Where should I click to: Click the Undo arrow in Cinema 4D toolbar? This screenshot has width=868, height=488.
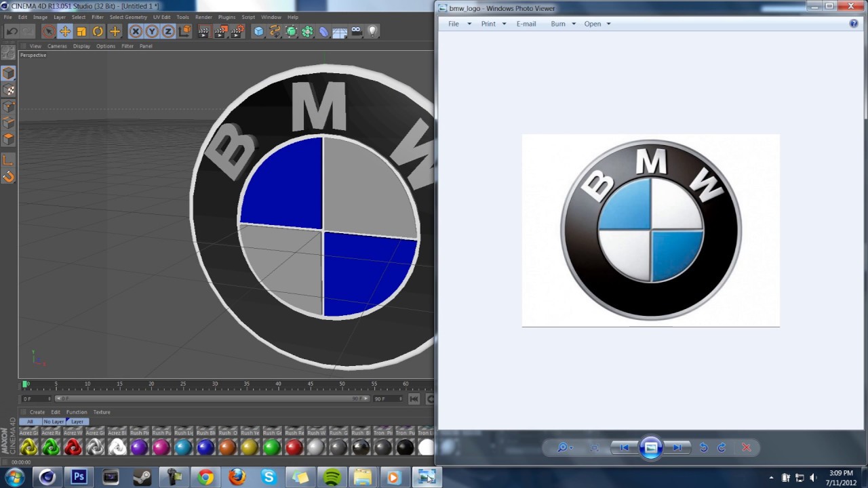click(12, 31)
